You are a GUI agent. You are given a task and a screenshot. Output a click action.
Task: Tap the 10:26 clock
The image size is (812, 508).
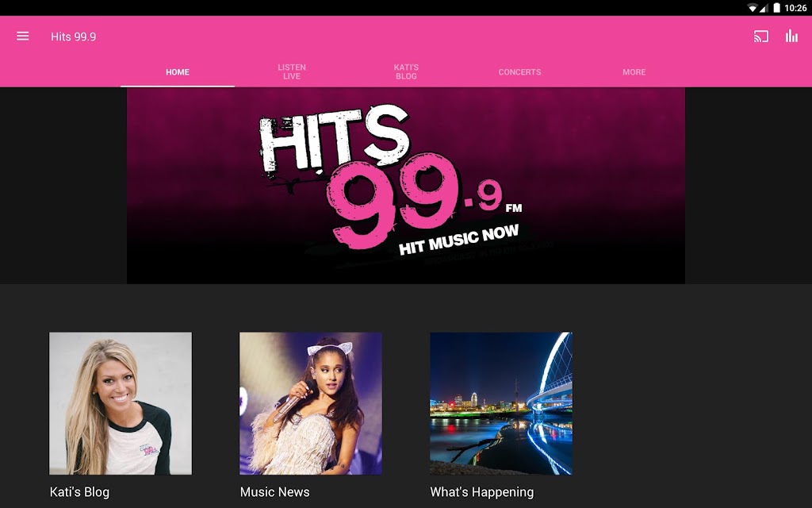click(x=795, y=8)
